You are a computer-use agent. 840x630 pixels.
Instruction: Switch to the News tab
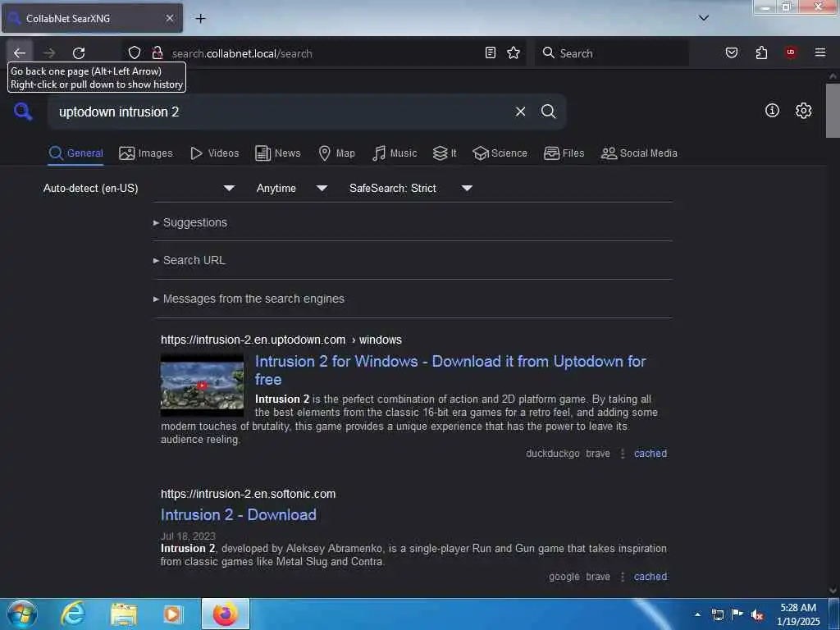278,153
